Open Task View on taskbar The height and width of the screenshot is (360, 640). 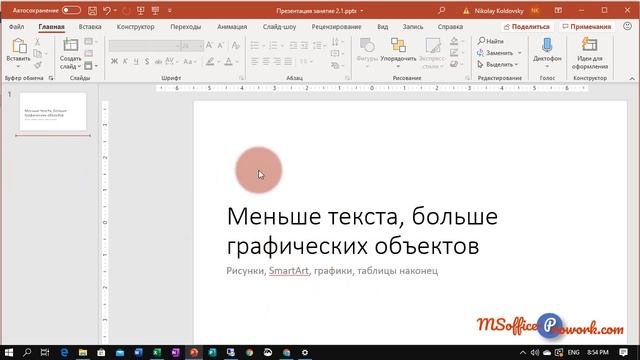click(45, 352)
